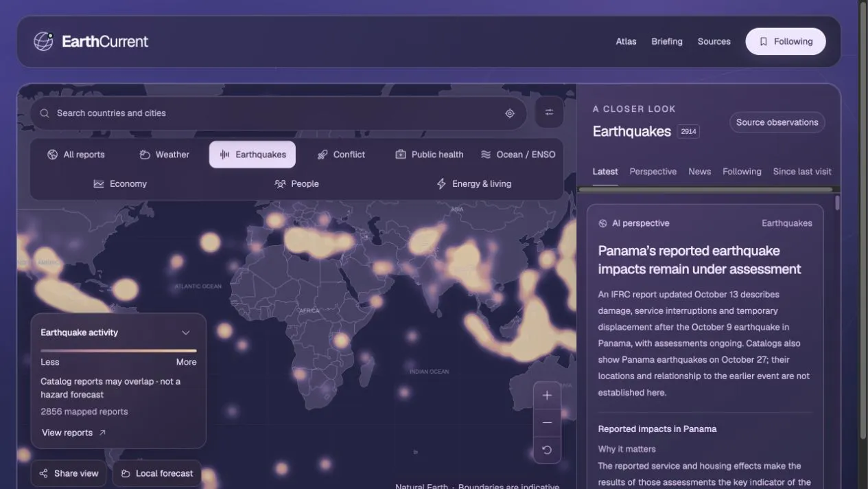
Task: Click the A CLOSER LOOK label
Action: pos(634,109)
